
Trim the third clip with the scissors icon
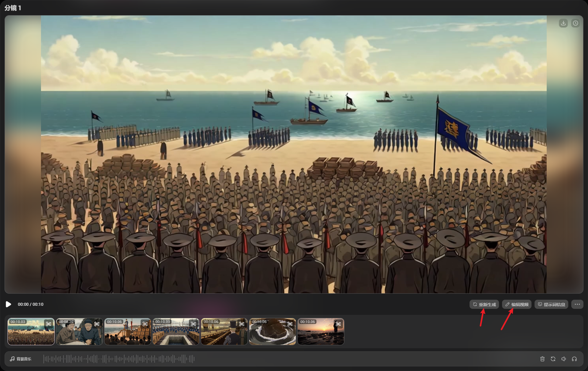pos(145,324)
